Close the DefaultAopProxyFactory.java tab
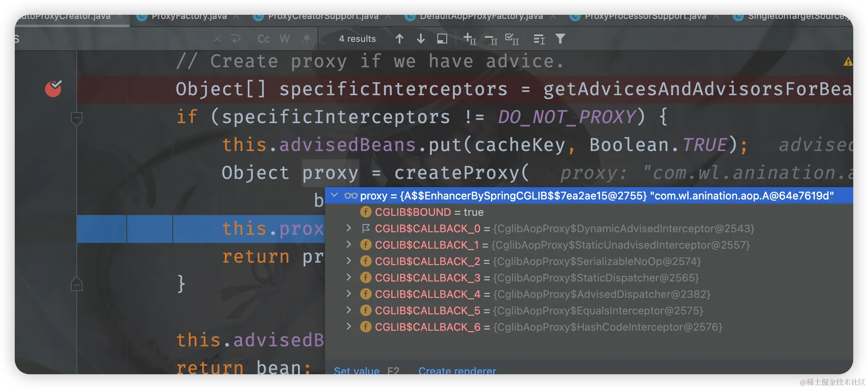This screenshot has width=868, height=389. tap(553, 17)
